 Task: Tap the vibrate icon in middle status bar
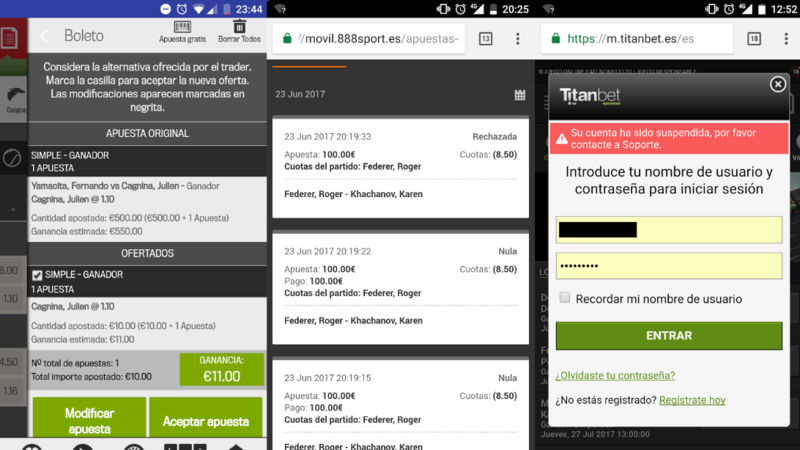click(x=442, y=9)
